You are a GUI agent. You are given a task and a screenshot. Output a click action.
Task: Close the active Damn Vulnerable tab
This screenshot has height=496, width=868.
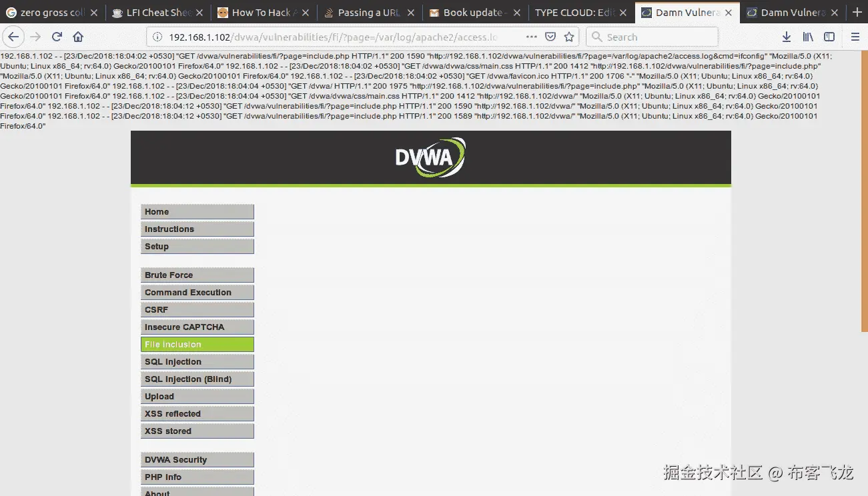729,12
